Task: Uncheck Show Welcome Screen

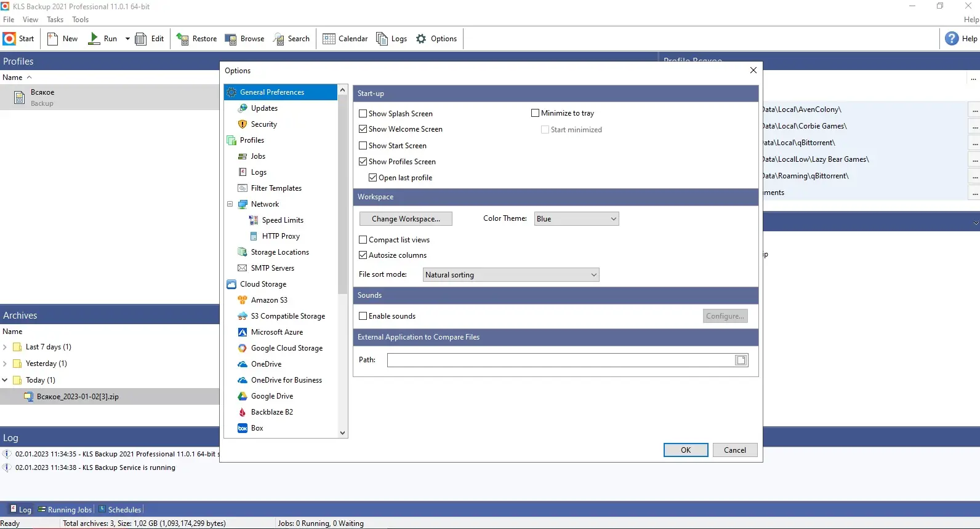Action: (363, 129)
